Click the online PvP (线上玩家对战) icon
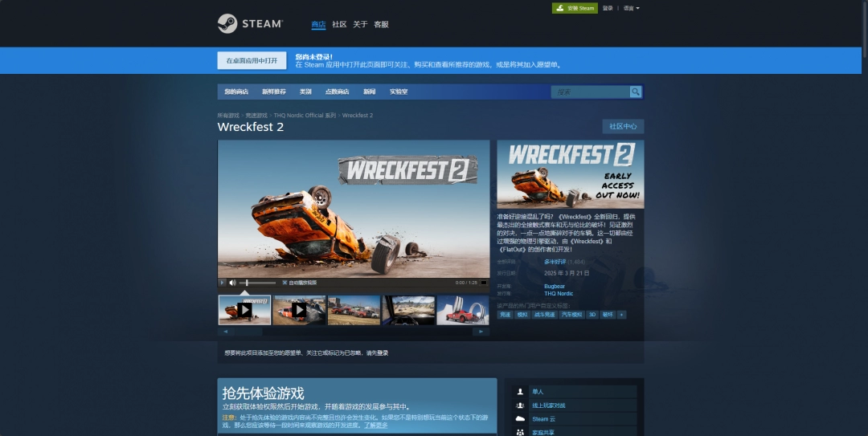Screen dimensions: 868x436 [x=521, y=405]
